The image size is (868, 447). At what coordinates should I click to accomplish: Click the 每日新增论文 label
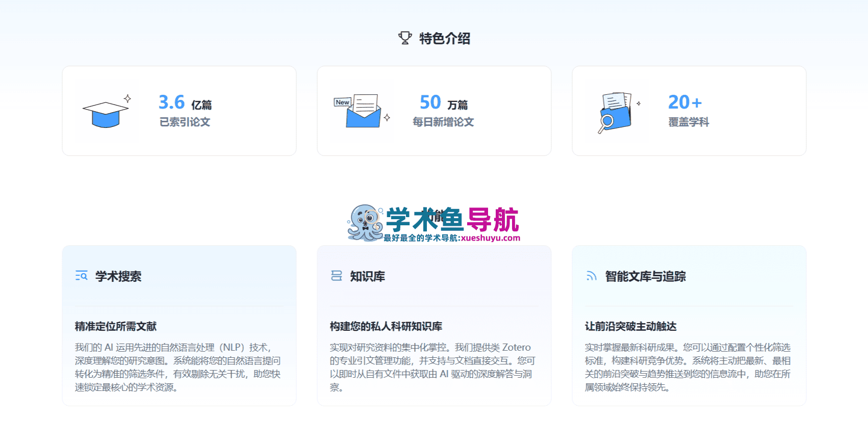(x=443, y=122)
